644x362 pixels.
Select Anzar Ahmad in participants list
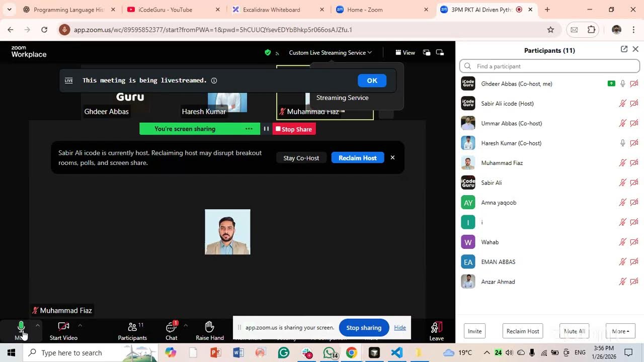549,282
